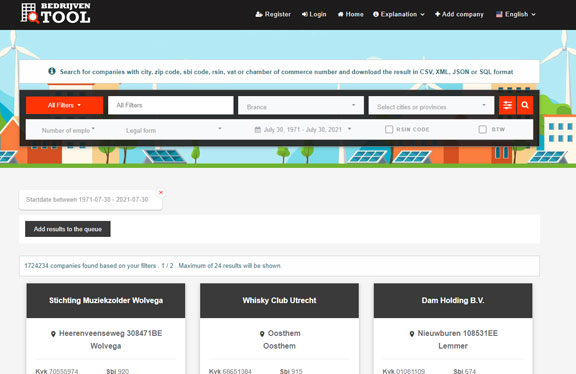
Task: Click the Bedrijven Tool logo
Action: 55,14
